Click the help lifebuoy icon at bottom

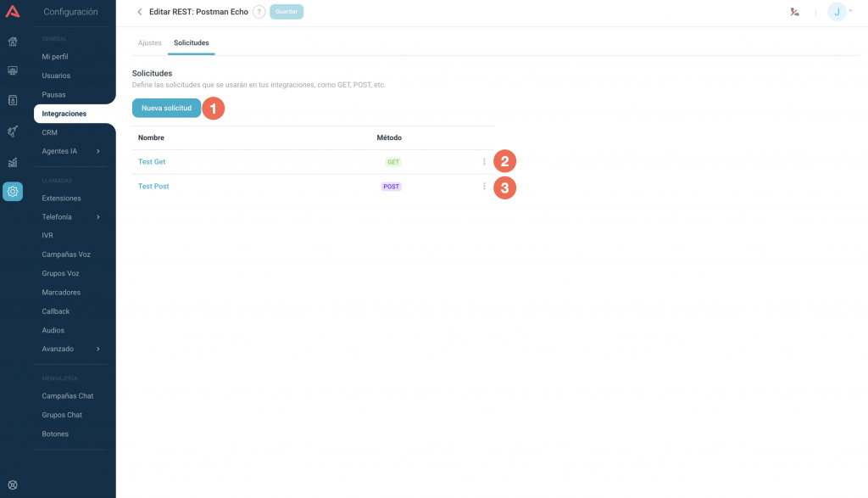pos(13,485)
